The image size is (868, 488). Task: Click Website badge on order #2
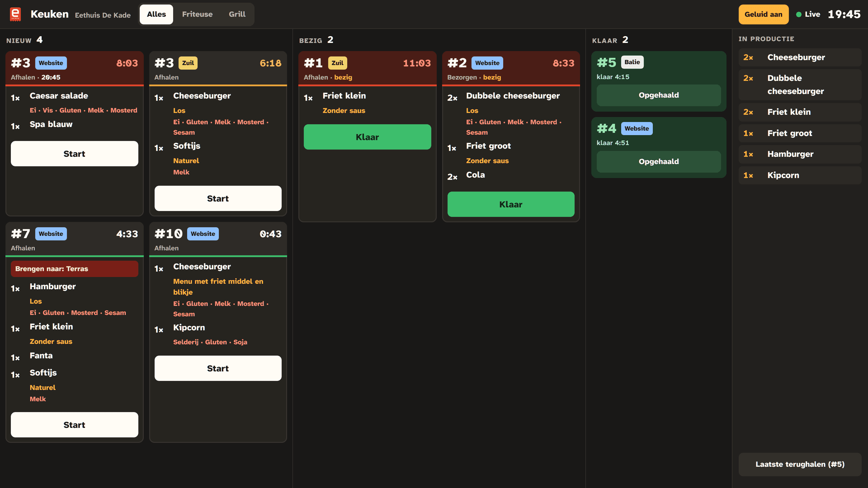[x=487, y=63]
